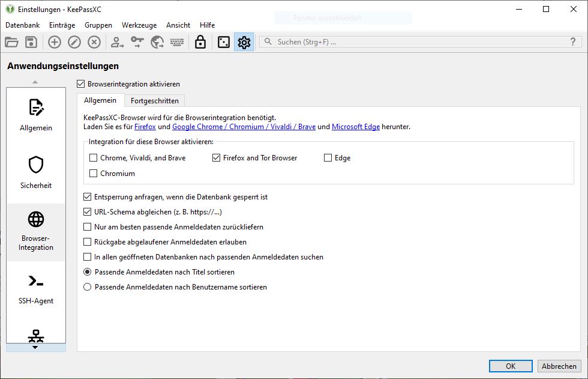Screen dimensions: 588x379
Task: Click the magnifier icon in search bar
Action: point(268,41)
